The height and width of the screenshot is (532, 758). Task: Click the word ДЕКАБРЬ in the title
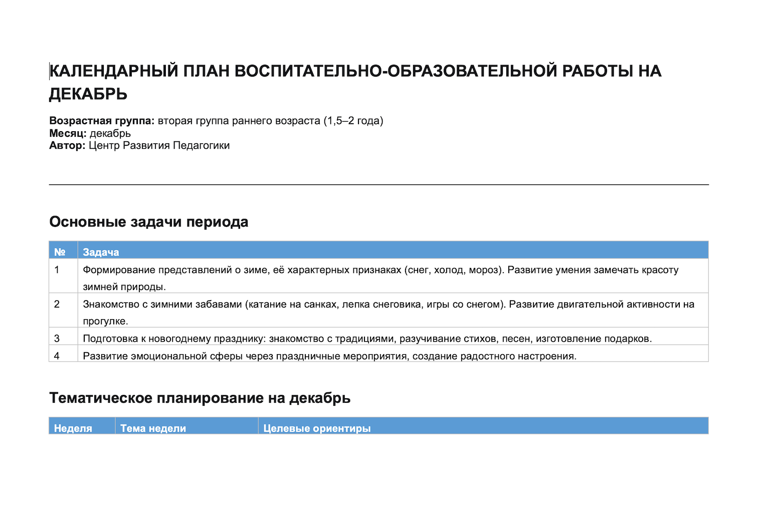tap(88, 94)
